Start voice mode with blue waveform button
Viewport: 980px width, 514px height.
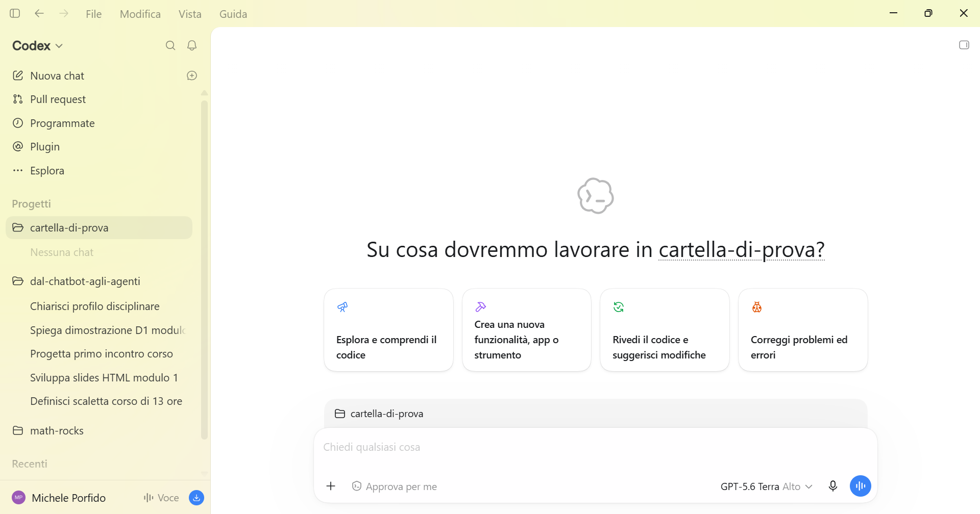coord(860,486)
